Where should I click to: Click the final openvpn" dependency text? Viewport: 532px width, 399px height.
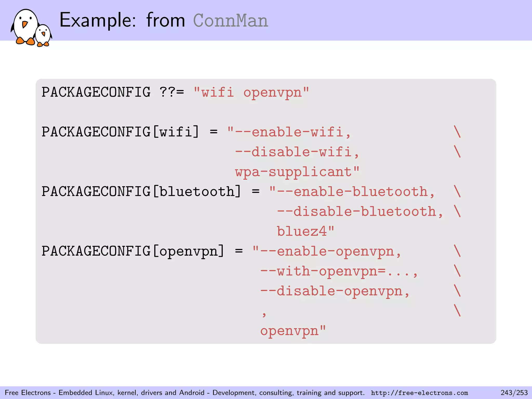(293, 331)
